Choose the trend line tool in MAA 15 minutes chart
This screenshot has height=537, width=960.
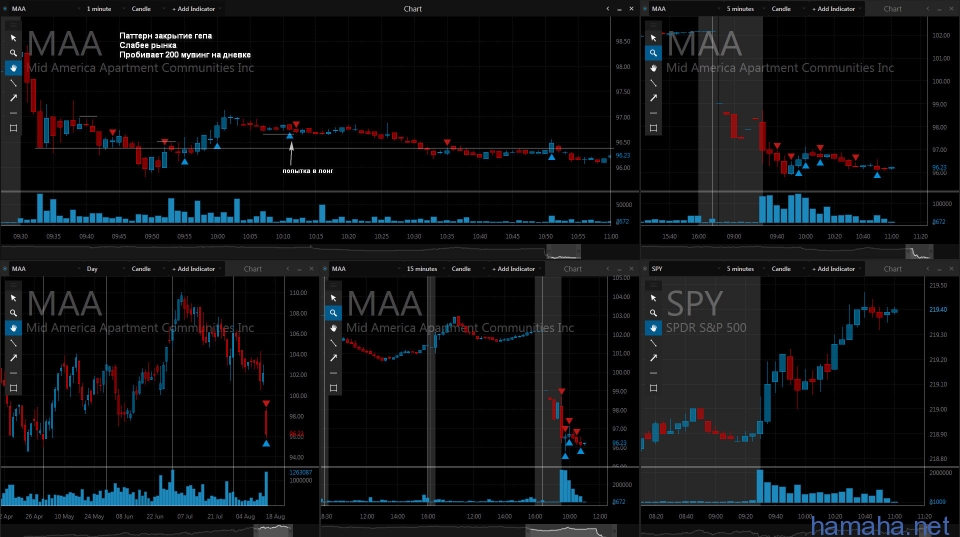[333, 343]
